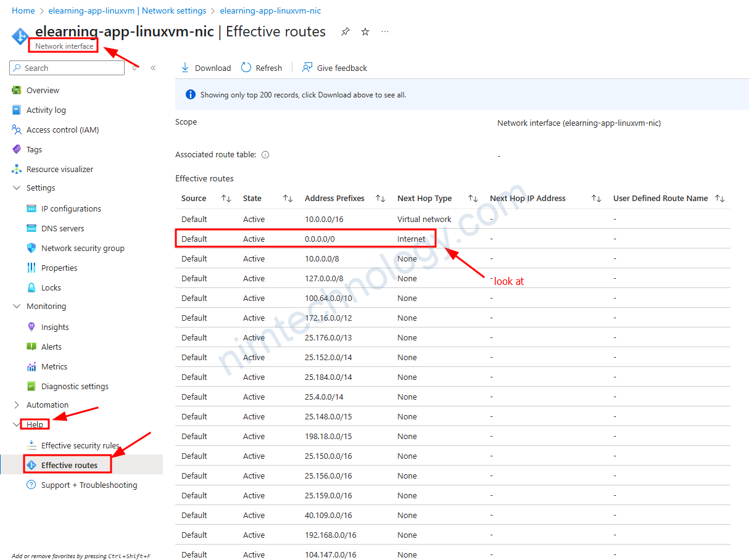Click the Locks padlock icon
The image size is (749, 560).
31,287
